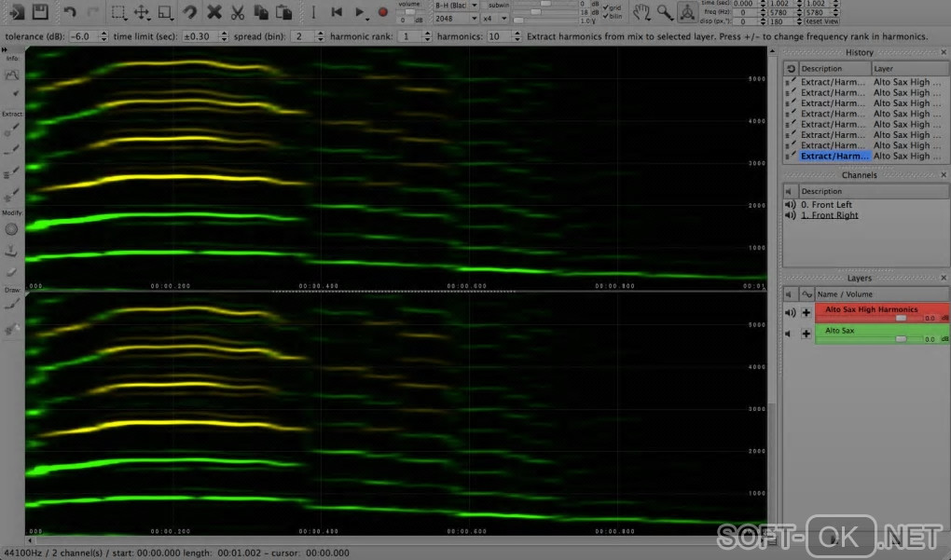951x560 pixels.
Task: Open the 2048 FFT size dropdown
Action: point(457,18)
